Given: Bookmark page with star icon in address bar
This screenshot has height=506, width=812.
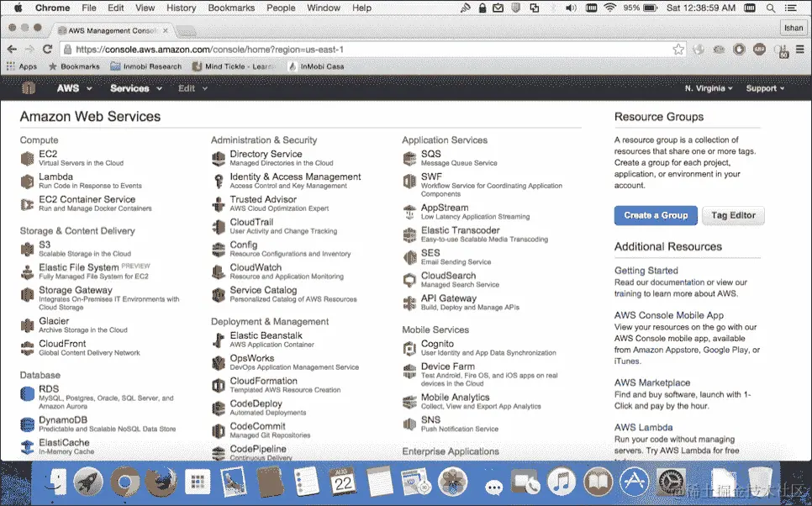Looking at the screenshot, I should point(678,50).
